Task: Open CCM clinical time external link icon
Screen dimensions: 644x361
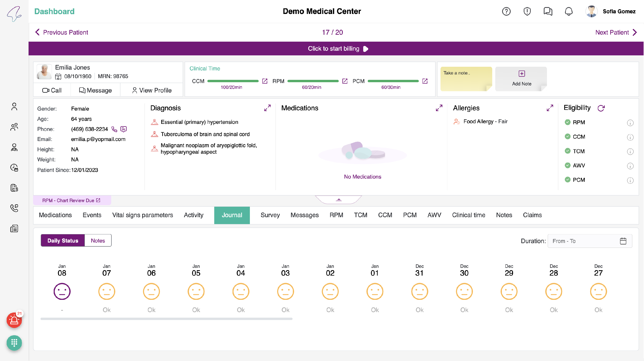Action: (264, 81)
